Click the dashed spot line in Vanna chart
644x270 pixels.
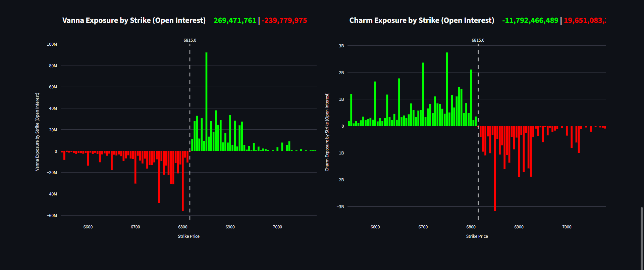pyautogui.click(x=190, y=188)
